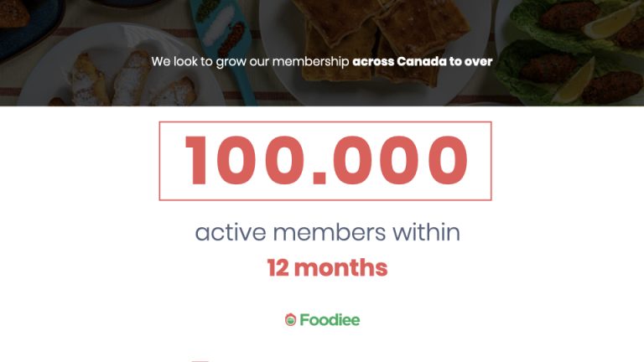Click the Foodiee flame logo icon
The image size is (644, 362).
pos(290,319)
